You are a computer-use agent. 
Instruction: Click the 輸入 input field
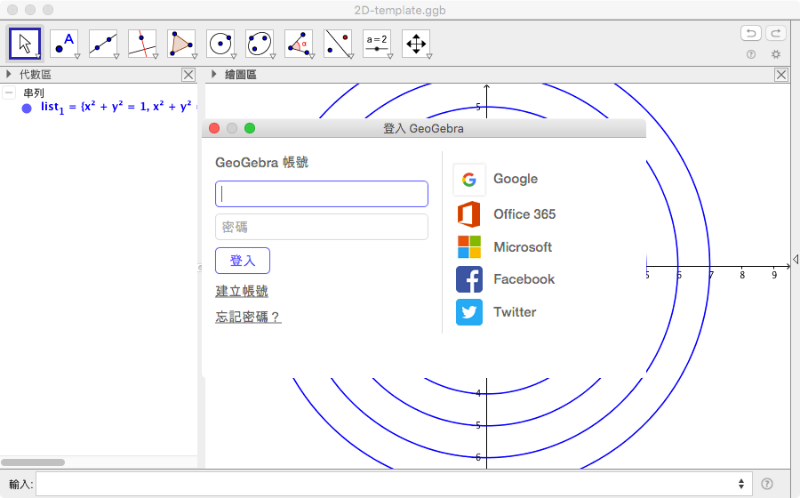pos(393,483)
